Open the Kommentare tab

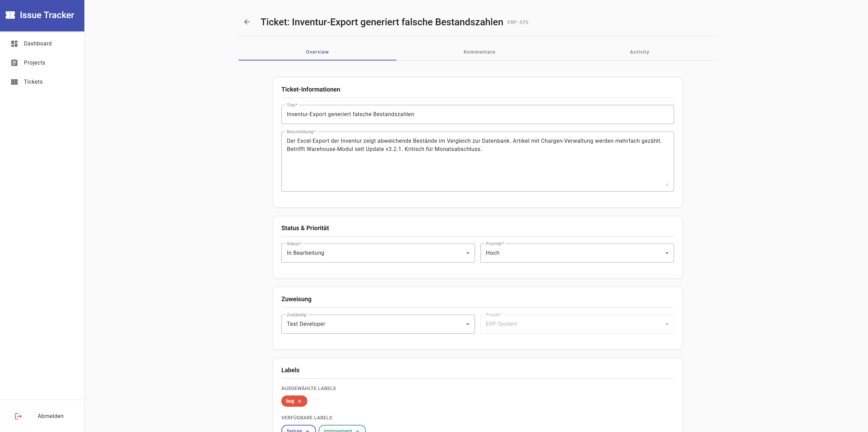pos(479,52)
